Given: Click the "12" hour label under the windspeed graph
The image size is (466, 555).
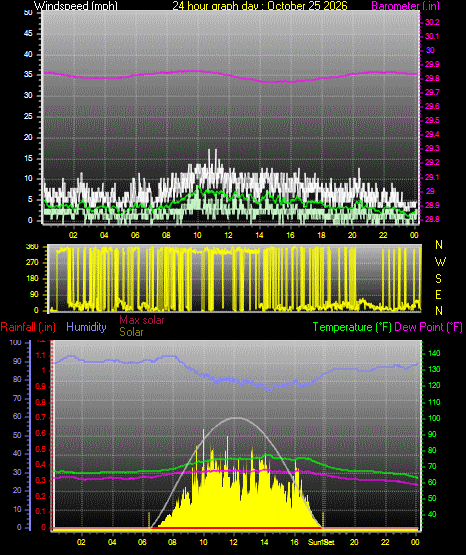Looking at the screenshot, I should (228, 235).
